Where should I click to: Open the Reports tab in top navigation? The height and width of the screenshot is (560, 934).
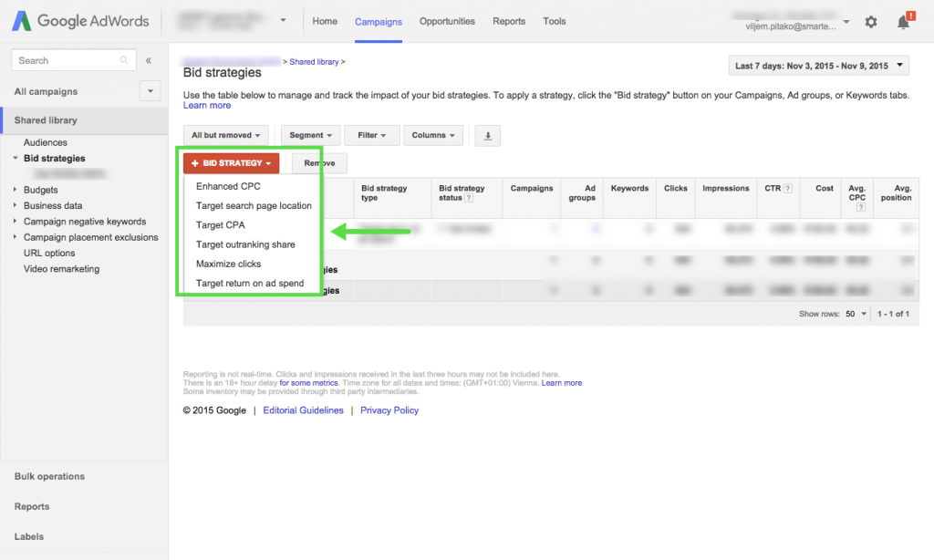(x=509, y=22)
